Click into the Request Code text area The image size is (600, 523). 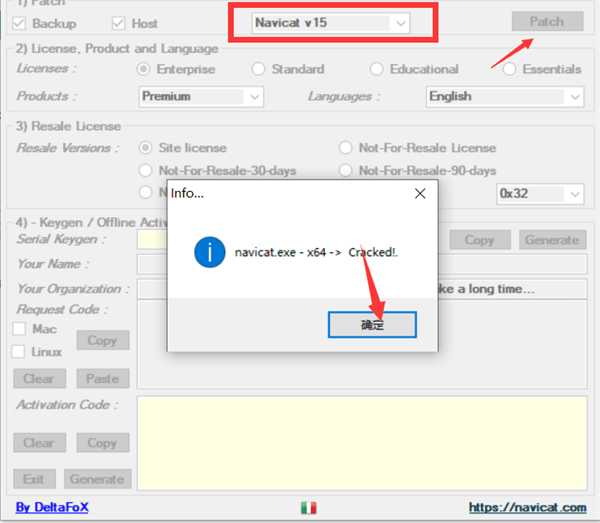tap(362, 344)
